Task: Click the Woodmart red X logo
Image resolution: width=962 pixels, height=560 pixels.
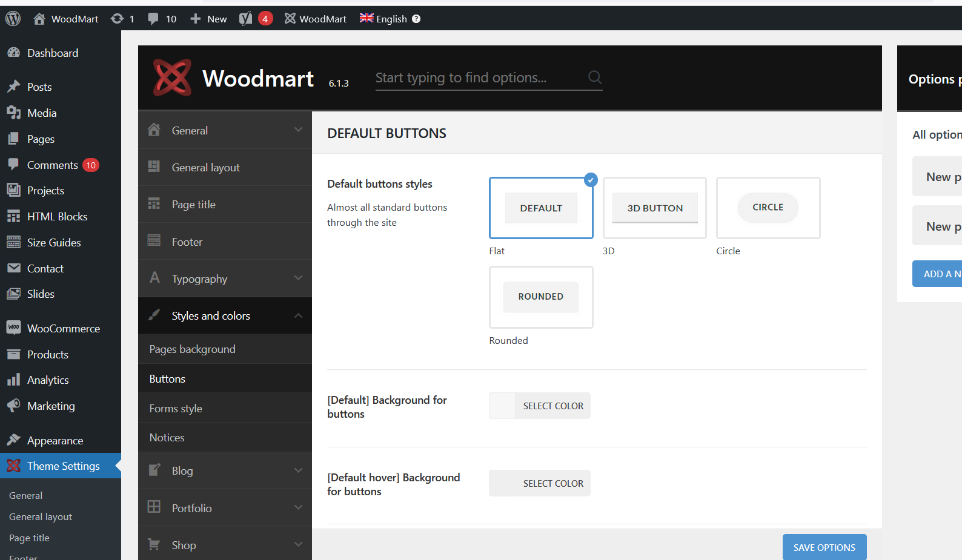Action: coord(172,77)
